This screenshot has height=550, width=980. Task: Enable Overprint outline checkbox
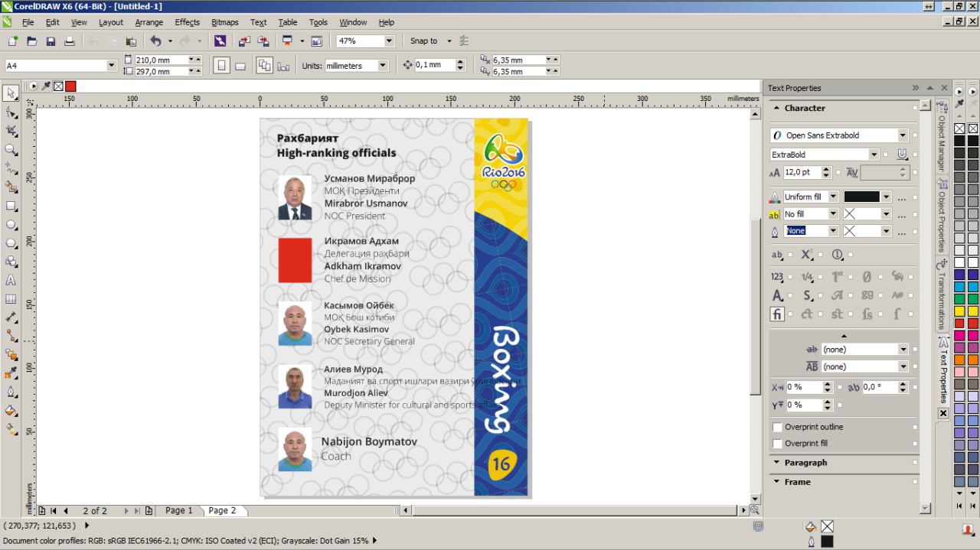[777, 427]
